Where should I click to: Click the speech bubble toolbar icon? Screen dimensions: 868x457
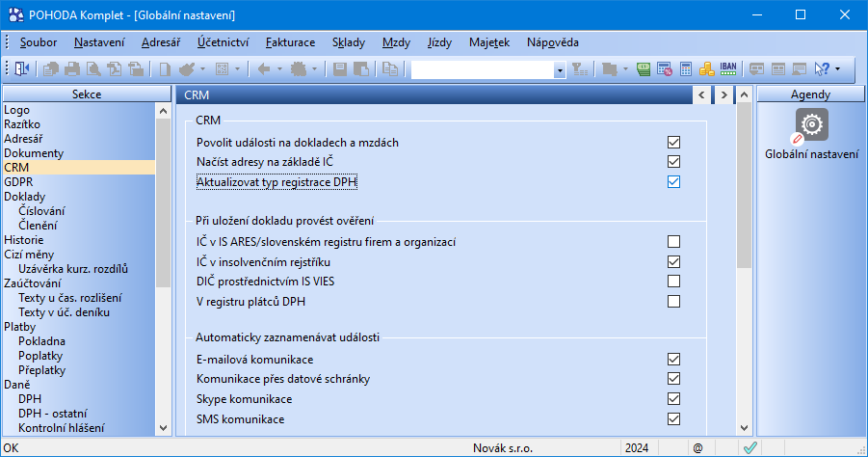pyautogui.click(x=757, y=68)
